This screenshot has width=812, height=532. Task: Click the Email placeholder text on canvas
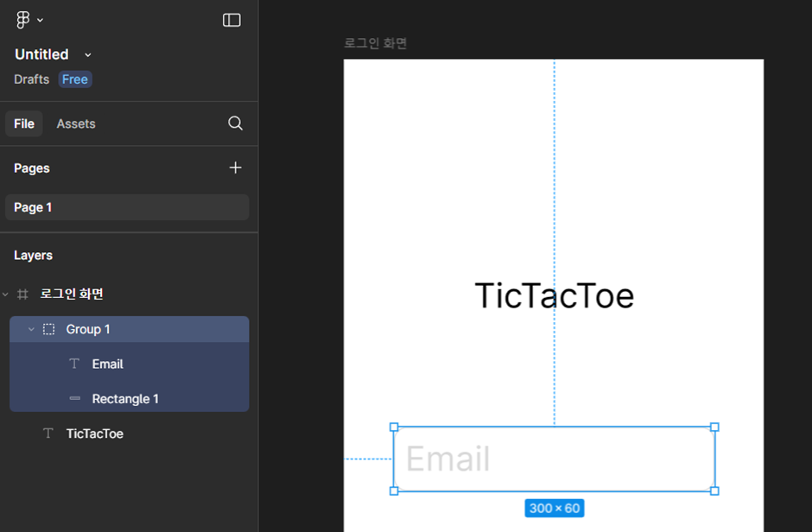pos(448,459)
